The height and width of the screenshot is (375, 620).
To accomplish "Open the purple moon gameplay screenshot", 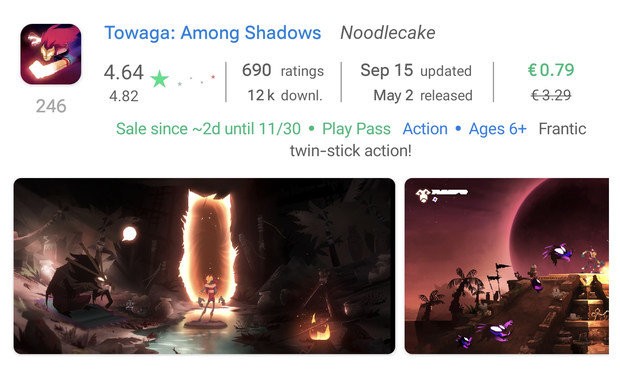I will 507,266.
